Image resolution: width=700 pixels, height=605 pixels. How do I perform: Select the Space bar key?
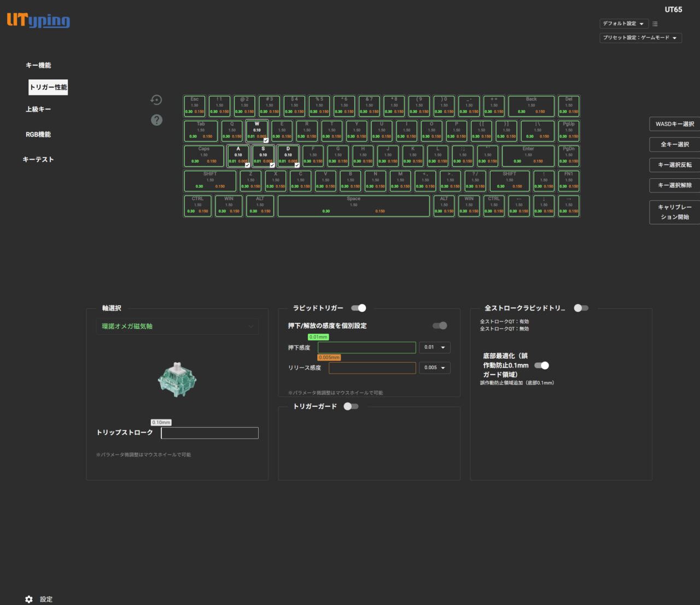pos(353,206)
